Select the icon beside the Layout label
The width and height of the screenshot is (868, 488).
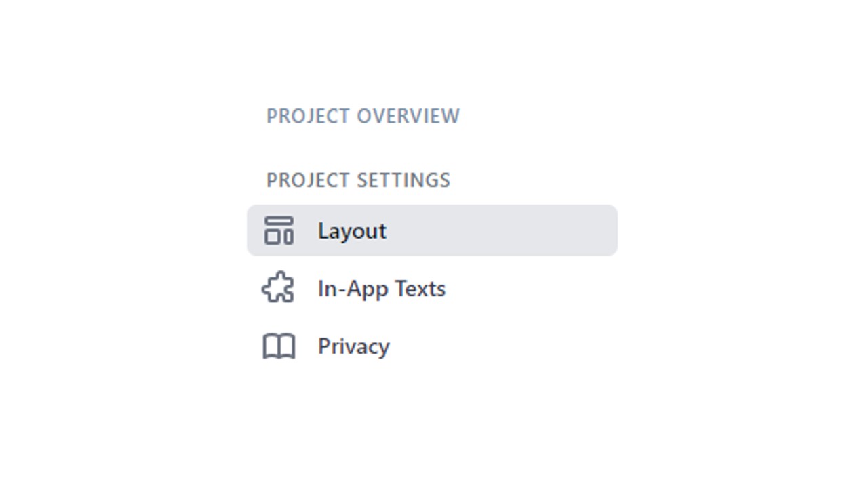(x=279, y=230)
